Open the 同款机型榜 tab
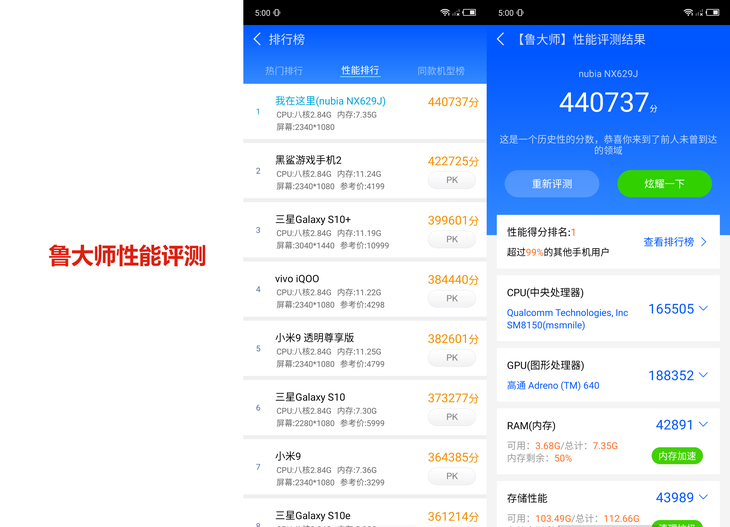 point(441,71)
